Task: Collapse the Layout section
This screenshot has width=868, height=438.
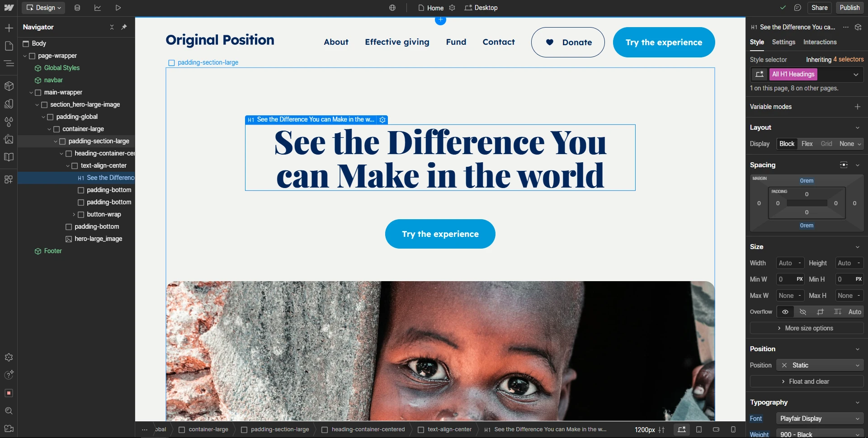Action: pyautogui.click(x=857, y=128)
